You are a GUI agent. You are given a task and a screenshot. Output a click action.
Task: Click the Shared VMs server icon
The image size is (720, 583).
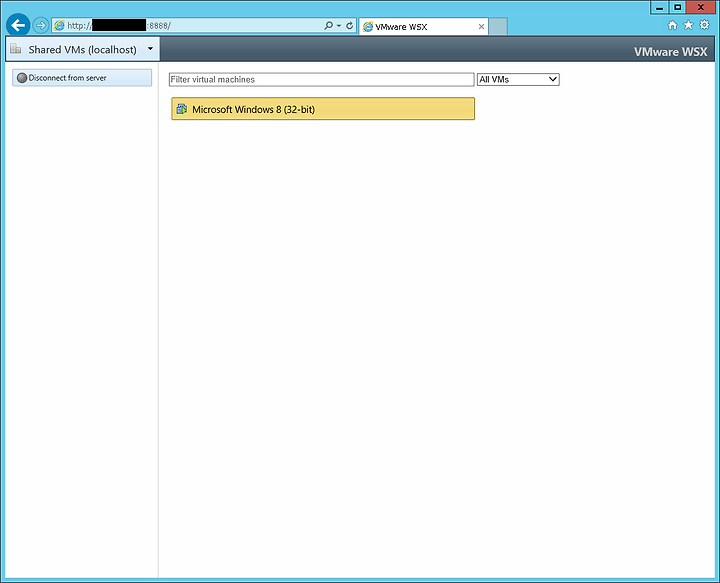click(x=16, y=48)
